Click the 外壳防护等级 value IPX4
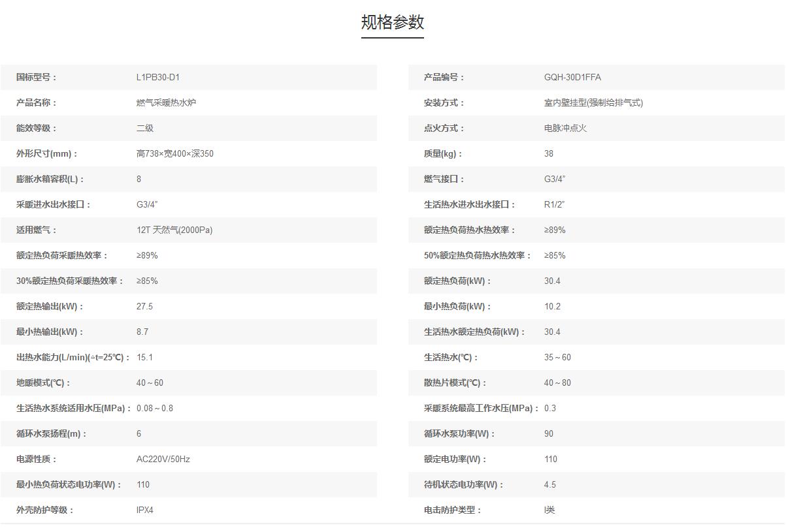Viewport: 786px width, 532px height. pyautogui.click(x=144, y=510)
